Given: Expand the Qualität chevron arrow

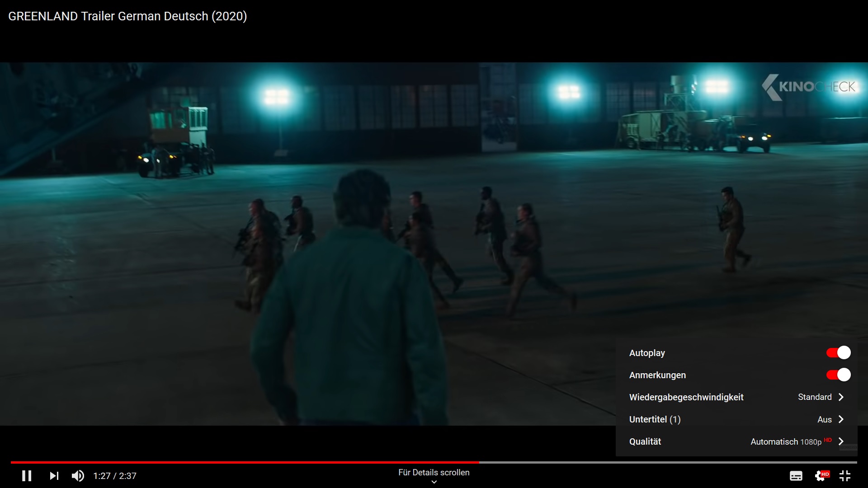Looking at the screenshot, I should point(841,441).
